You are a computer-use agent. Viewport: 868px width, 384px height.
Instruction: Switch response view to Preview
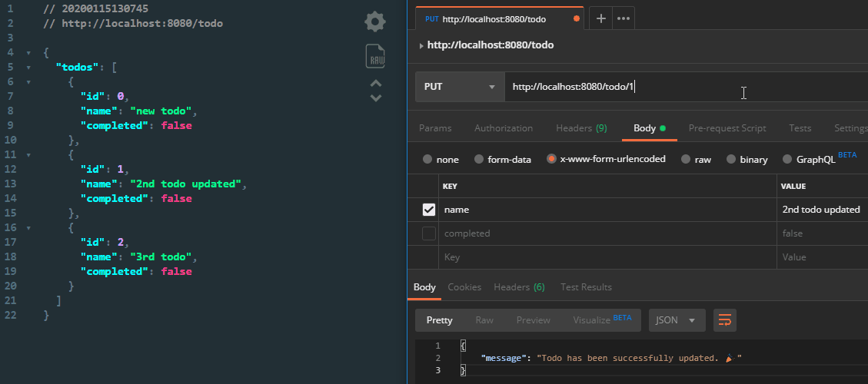click(533, 319)
